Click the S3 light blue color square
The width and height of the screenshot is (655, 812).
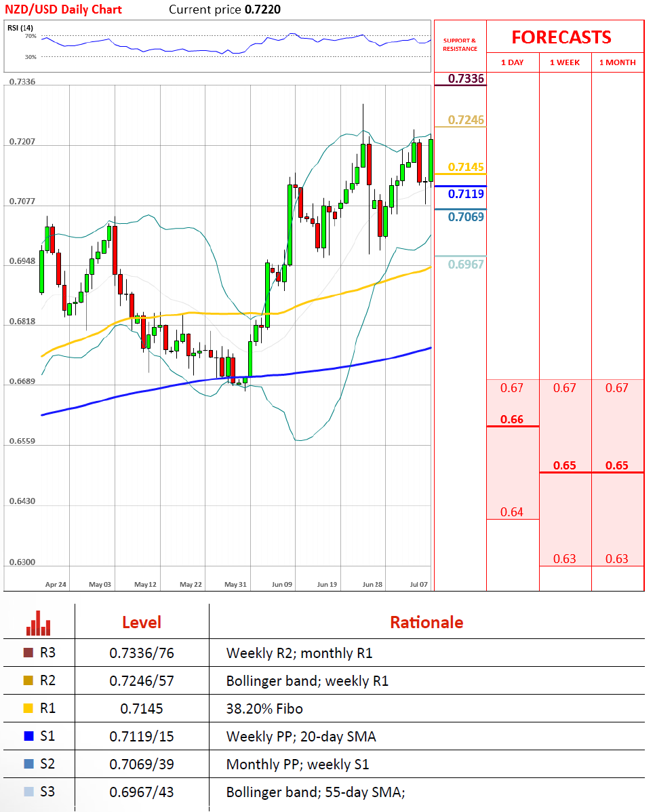[28, 792]
